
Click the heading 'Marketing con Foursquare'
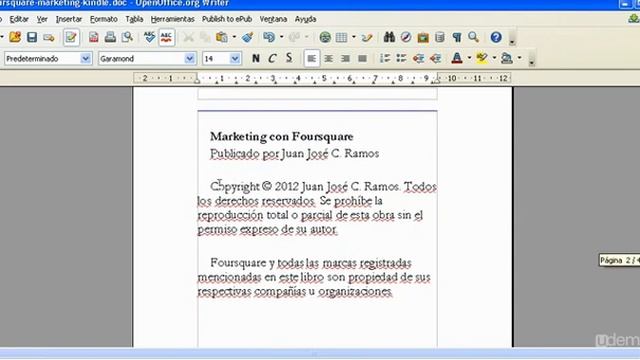(x=282, y=137)
